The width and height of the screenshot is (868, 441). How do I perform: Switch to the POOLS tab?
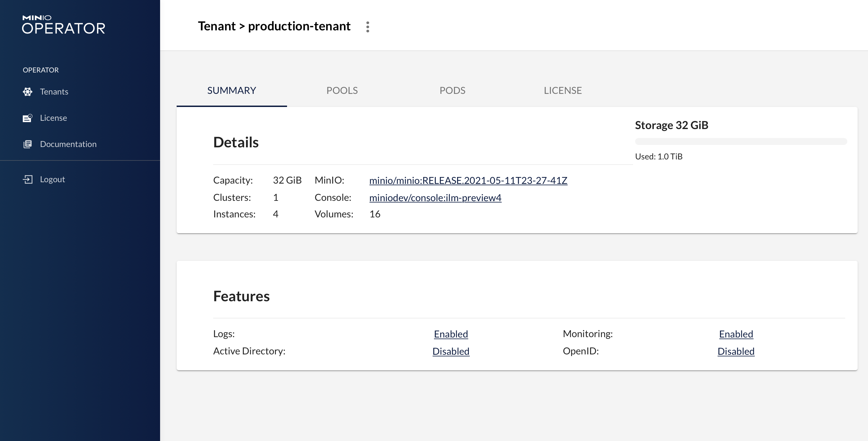[342, 90]
